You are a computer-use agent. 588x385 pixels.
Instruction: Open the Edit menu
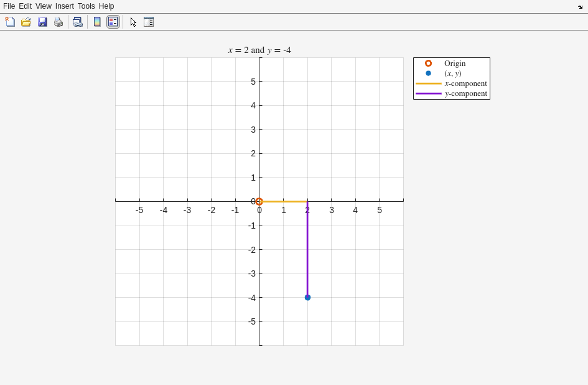[x=25, y=6]
